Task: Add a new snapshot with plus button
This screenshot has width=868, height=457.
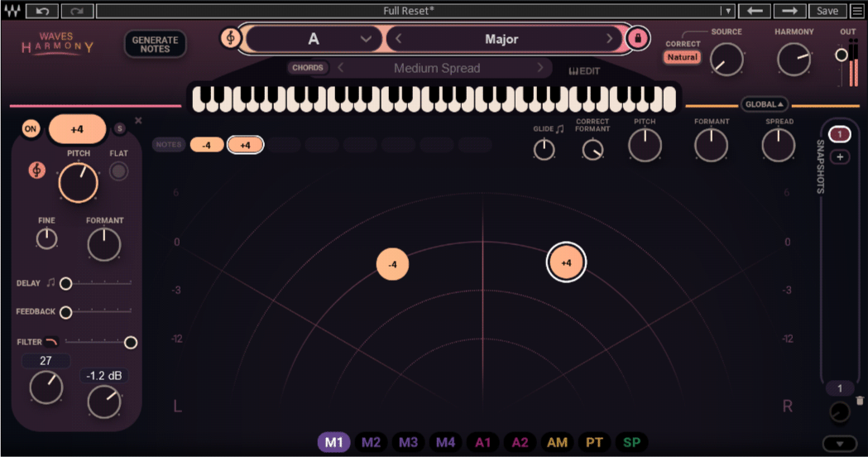Action: (840, 156)
